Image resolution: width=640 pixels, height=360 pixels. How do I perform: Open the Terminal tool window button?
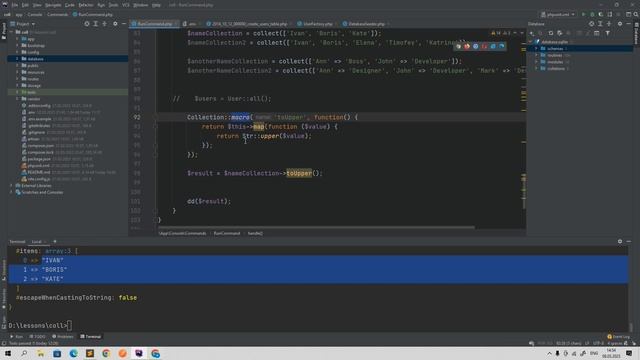pyautogui.click(x=90, y=337)
